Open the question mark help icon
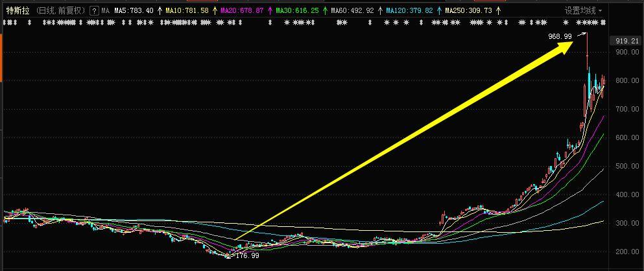This screenshot has height=271, width=644. (x=94, y=10)
